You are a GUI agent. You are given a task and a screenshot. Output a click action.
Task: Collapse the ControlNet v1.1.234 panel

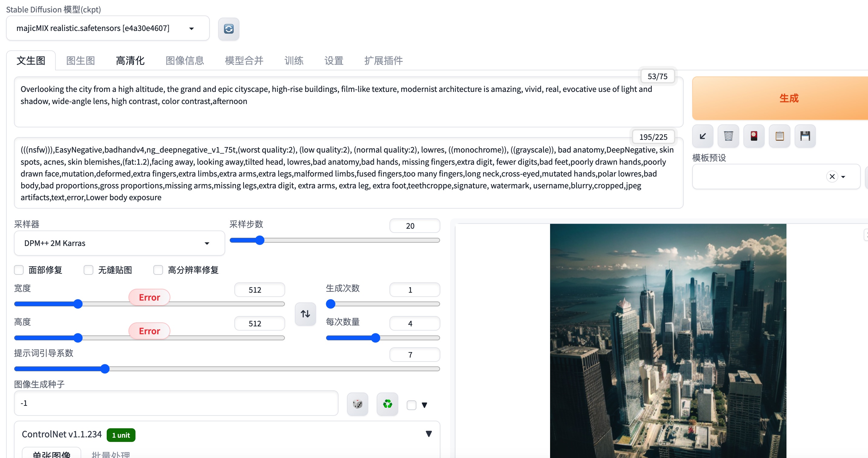pos(429,434)
